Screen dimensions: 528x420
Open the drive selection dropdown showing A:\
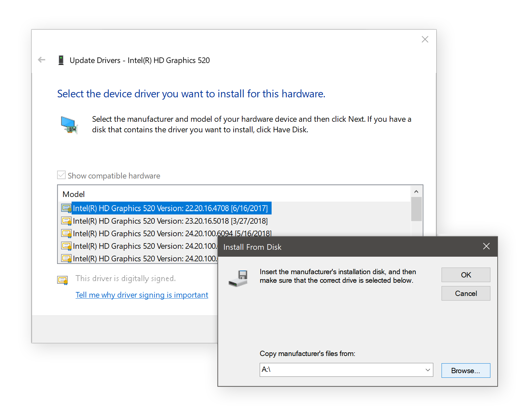pos(428,370)
